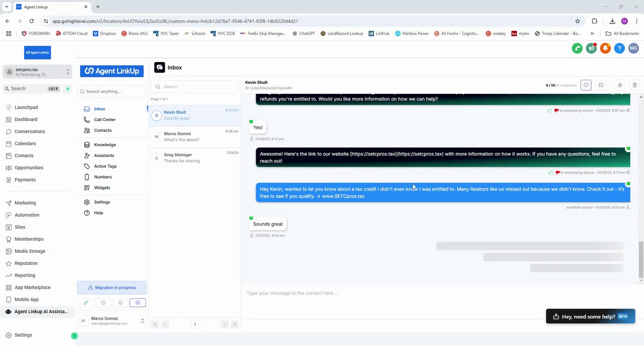Click the 'Hey, need some help?' button
644x346 pixels.
click(x=591, y=317)
